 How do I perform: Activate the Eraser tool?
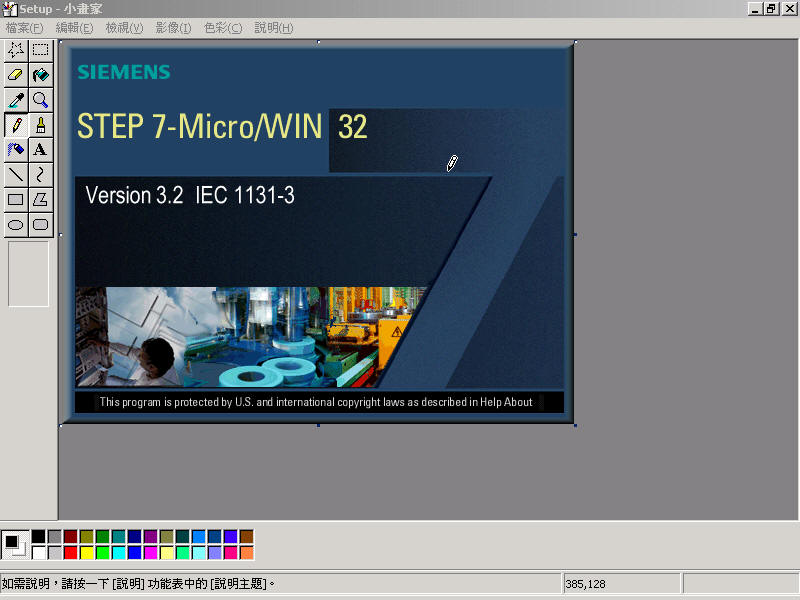click(16, 74)
